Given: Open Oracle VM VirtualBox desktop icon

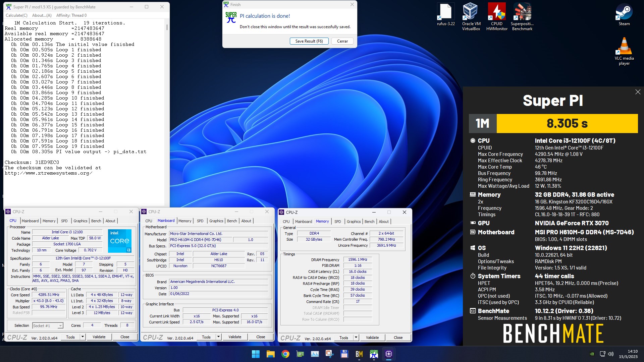Looking at the screenshot, I should 471,17.
